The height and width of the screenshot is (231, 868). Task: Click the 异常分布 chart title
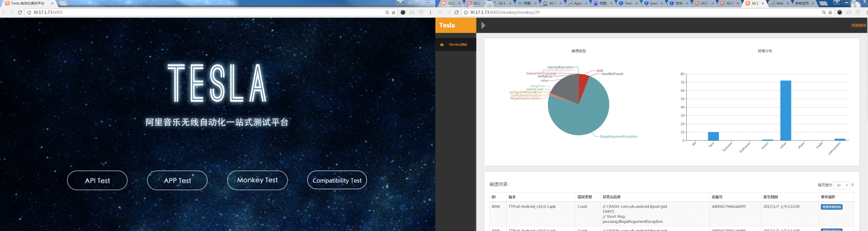tap(765, 51)
